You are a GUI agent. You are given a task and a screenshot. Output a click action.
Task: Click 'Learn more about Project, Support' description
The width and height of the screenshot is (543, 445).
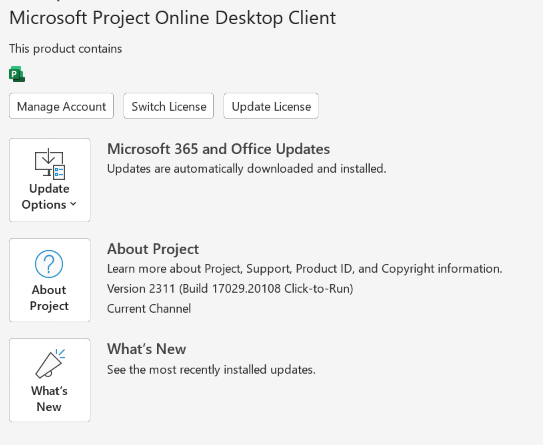click(x=305, y=269)
